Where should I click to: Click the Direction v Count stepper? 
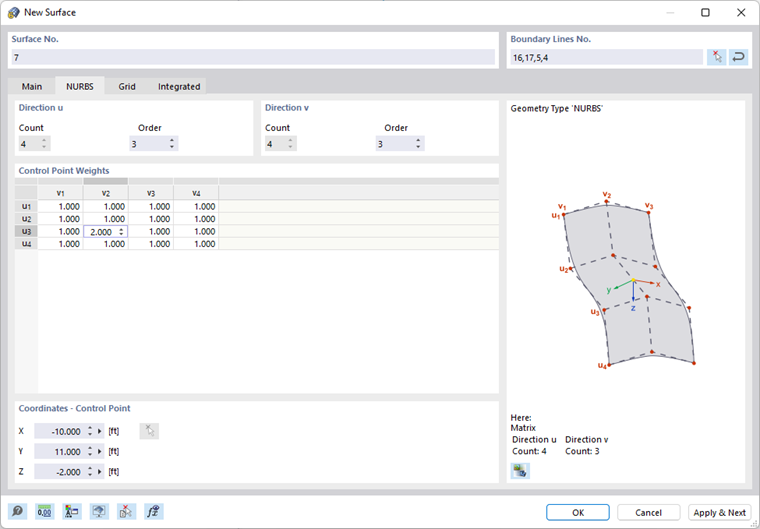pos(290,144)
